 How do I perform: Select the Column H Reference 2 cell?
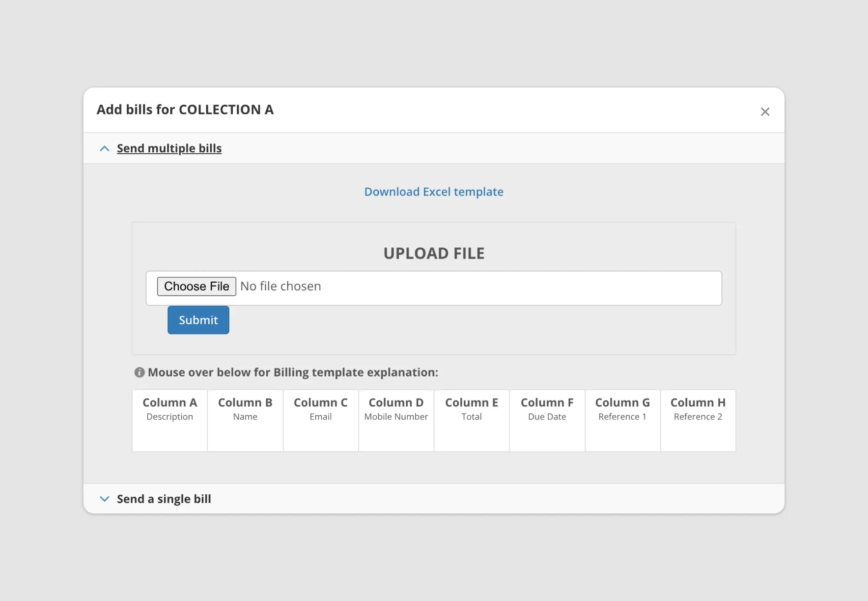pos(698,421)
